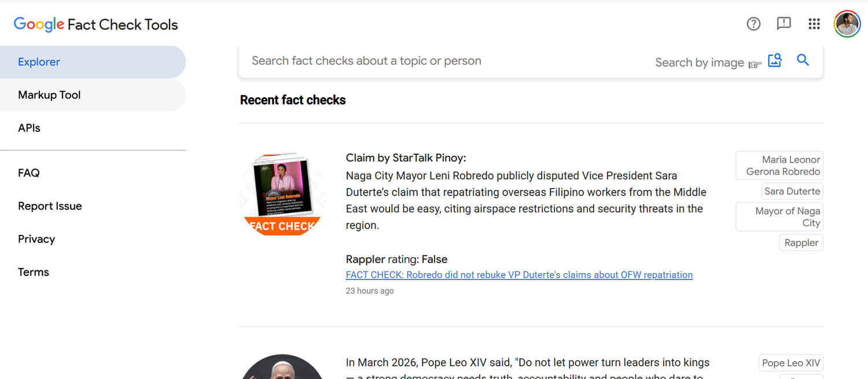Viewport: 868px width, 379px height.
Task: Go to APIs in sidebar
Action: pos(29,128)
